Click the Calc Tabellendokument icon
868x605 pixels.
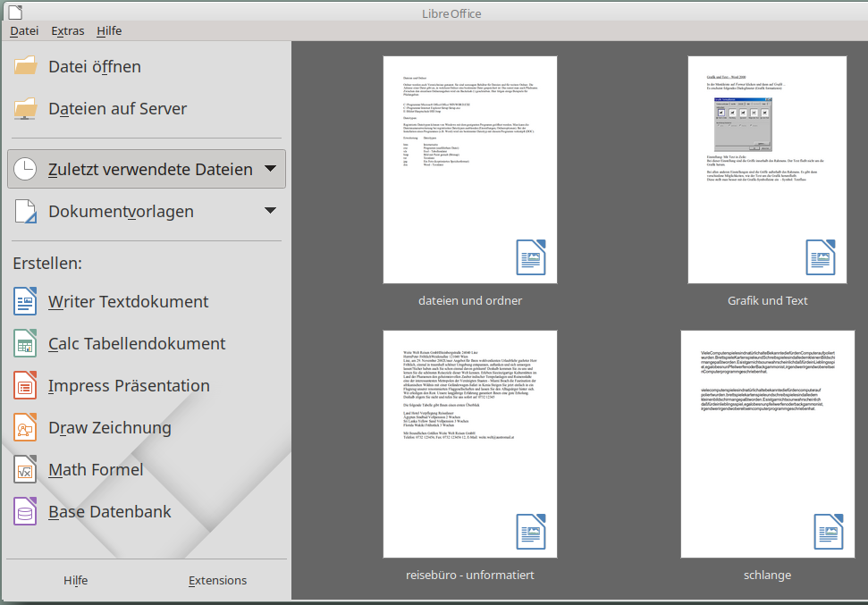point(25,343)
